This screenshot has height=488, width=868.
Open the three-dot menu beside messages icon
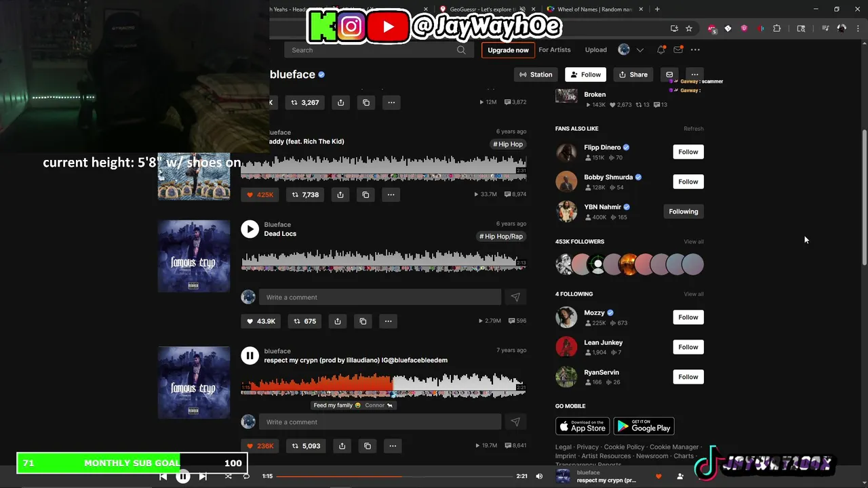[695, 49]
